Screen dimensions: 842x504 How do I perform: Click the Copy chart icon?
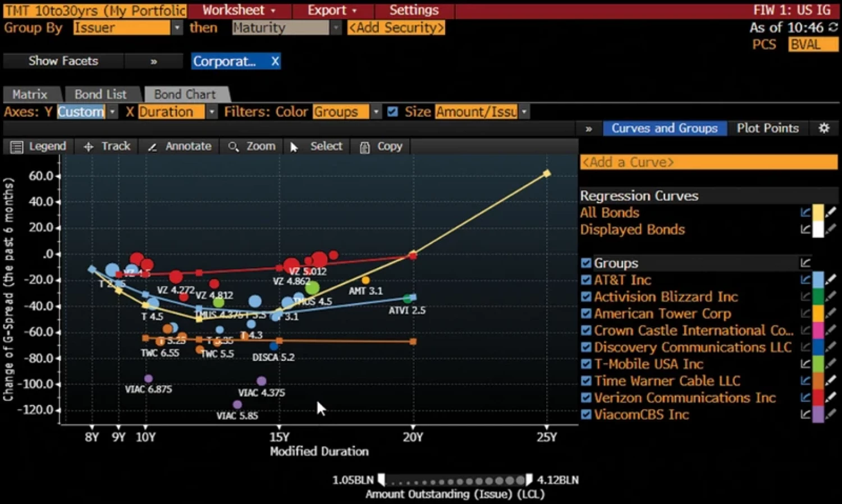[x=365, y=147]
